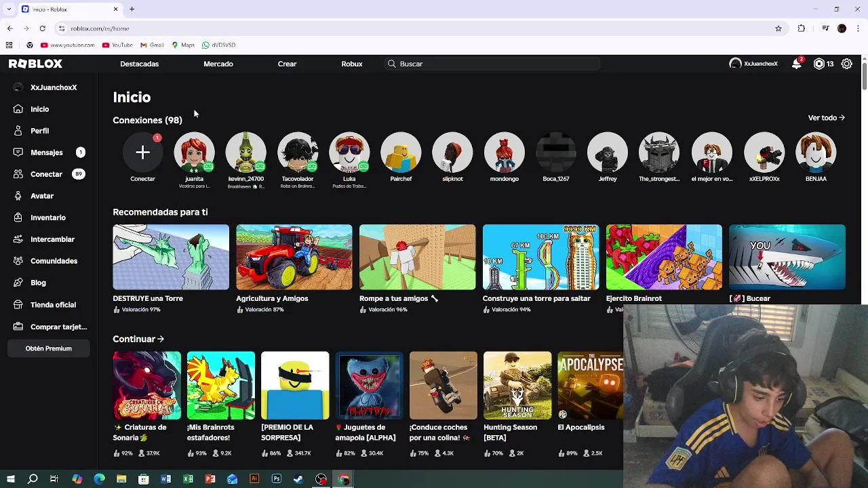868x488 pixels.
Task: Open the Agricultura y Amigos game thumbnail
Action: tap(294, 257)
